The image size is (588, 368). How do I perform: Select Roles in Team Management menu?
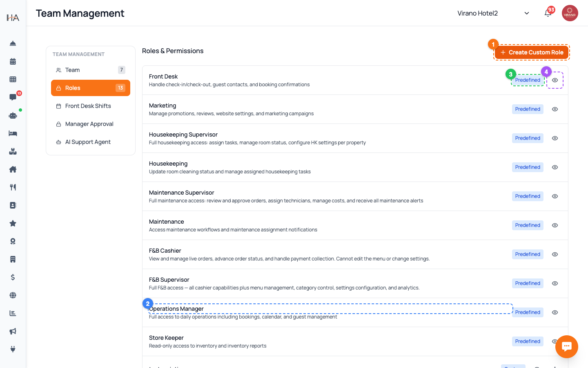coord(91,88)
